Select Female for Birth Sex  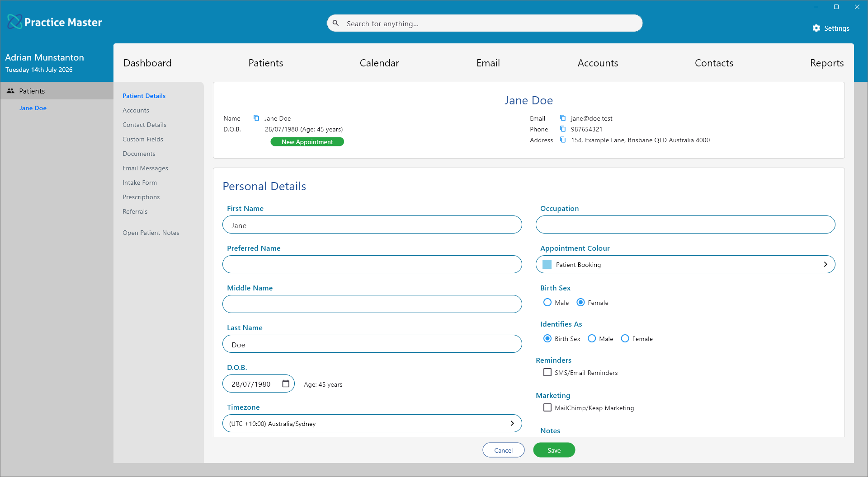point(580,302)
